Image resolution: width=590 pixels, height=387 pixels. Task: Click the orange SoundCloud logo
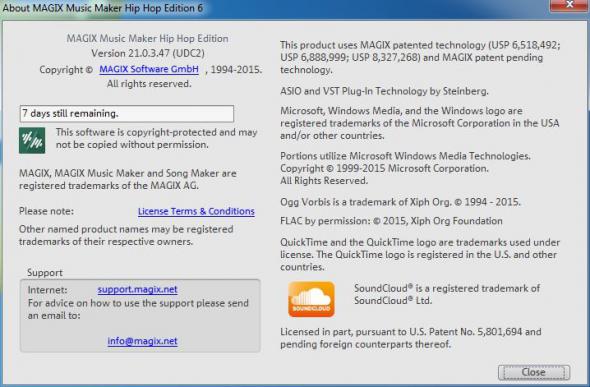(x=311, y=299)
